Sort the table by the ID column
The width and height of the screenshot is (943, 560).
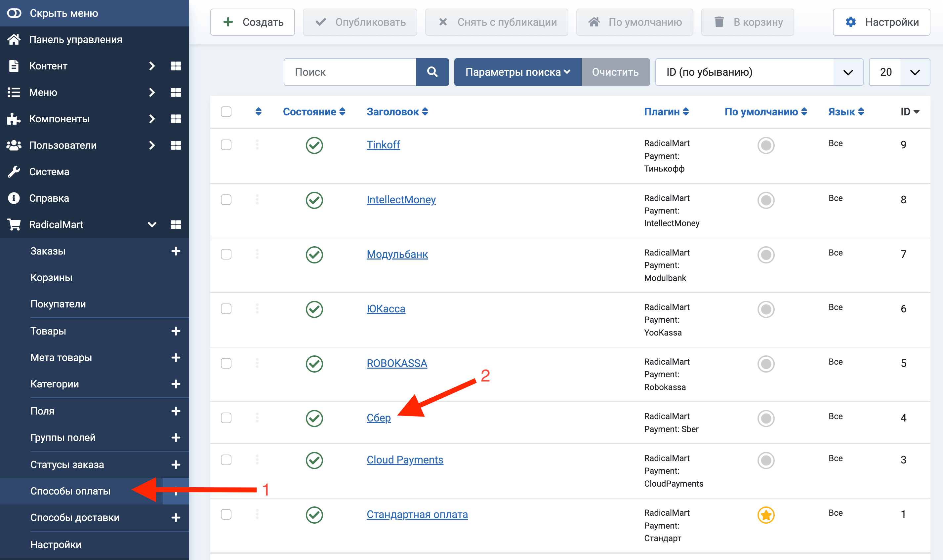(x=910, y=112)
